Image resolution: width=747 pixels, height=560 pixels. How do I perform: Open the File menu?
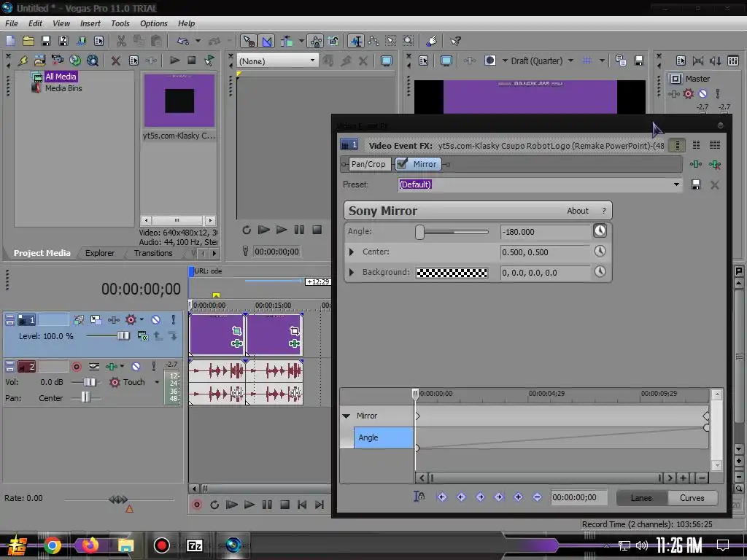(x=12, y=23)
